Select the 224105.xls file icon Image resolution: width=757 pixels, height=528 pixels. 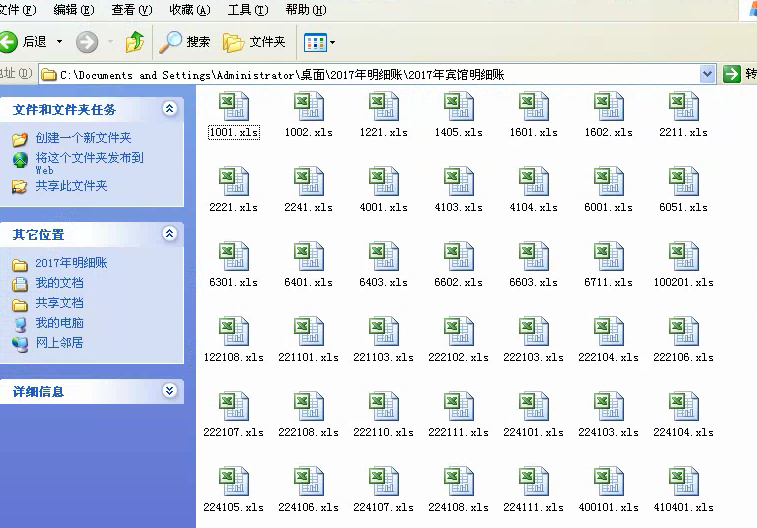pos(234,481)
